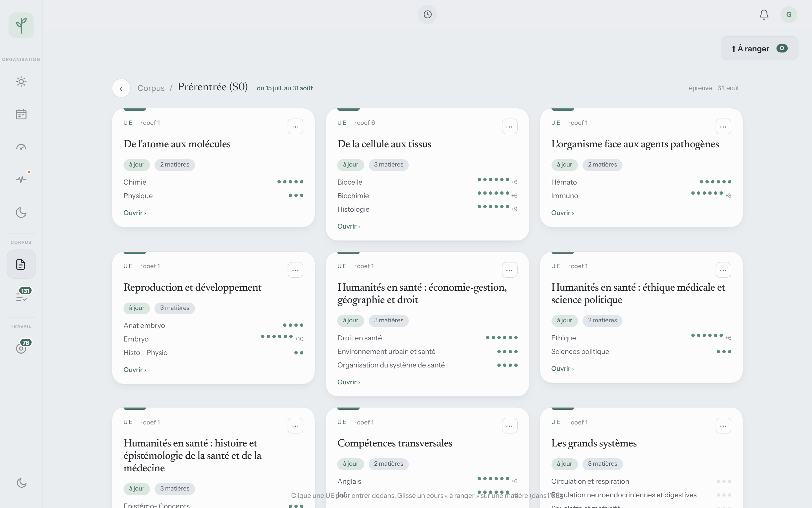Image resolution: width=812 pixels, height=508 pixels.
Task: Click the clock icon in top bar
Action: point(427,14)
